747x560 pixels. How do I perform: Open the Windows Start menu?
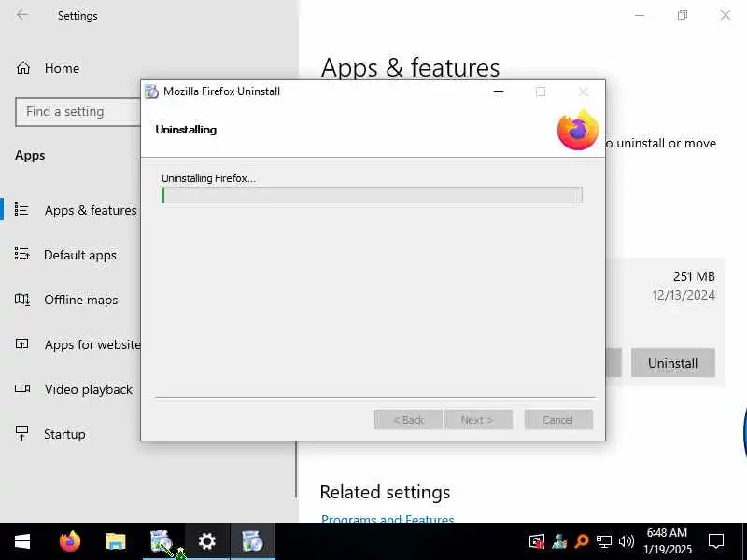coord(22,541)
